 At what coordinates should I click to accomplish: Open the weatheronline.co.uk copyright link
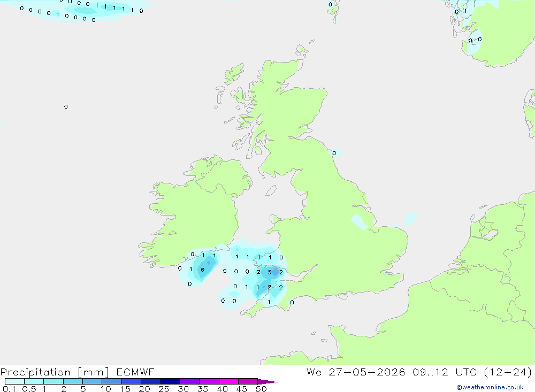(490, 387)
